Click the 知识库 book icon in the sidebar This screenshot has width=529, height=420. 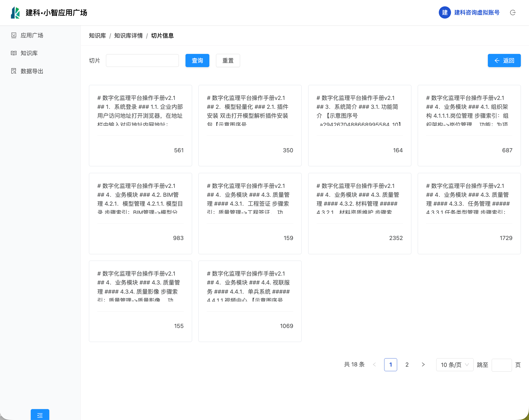[x=14, y=53]
